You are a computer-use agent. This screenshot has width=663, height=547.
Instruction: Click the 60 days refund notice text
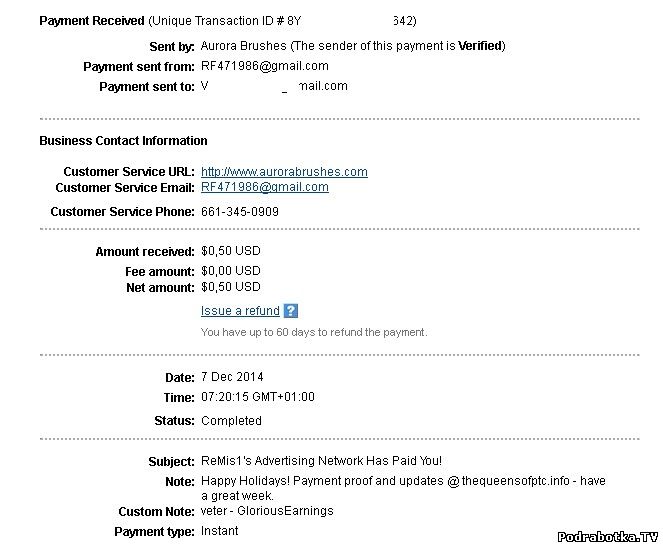tap(314, 332)
